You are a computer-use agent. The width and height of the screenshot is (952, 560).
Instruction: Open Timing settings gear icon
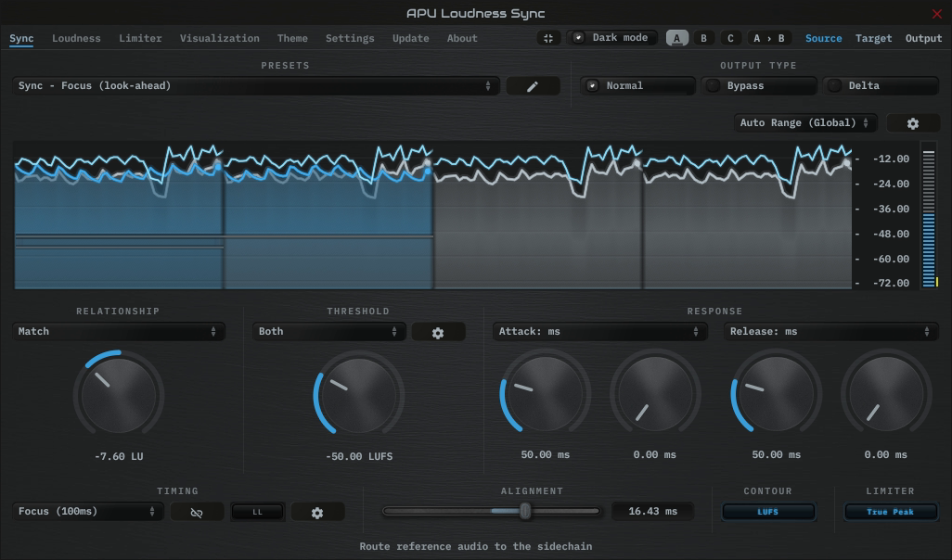click(x=317, y=512)
